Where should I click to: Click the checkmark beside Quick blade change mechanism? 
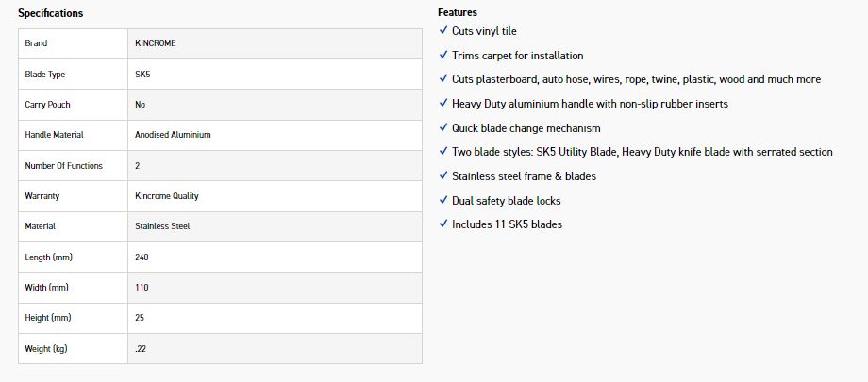[442, 127]
